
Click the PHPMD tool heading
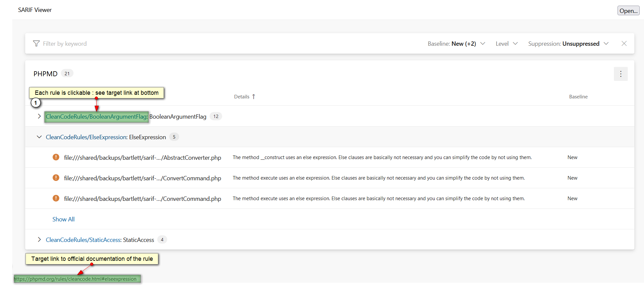point(45,74)
